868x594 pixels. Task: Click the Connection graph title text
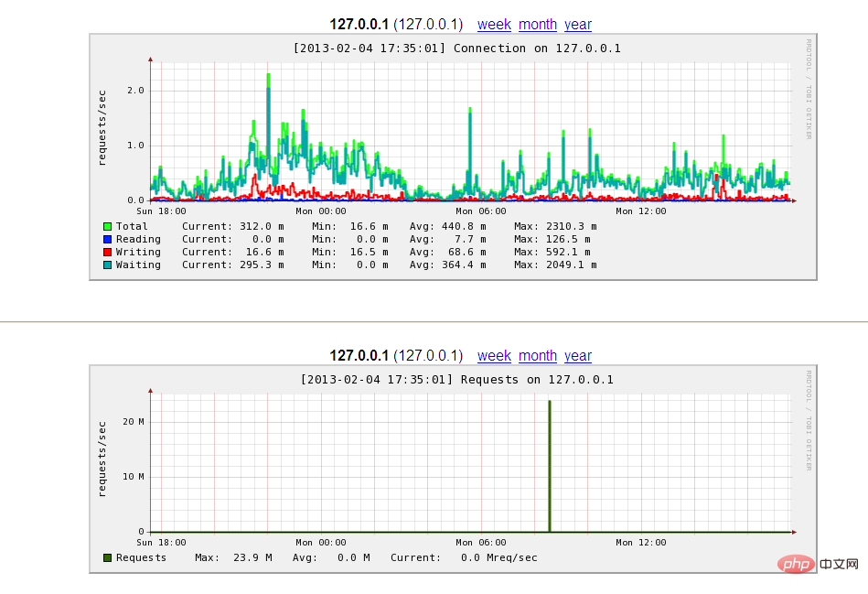point(456,49)
